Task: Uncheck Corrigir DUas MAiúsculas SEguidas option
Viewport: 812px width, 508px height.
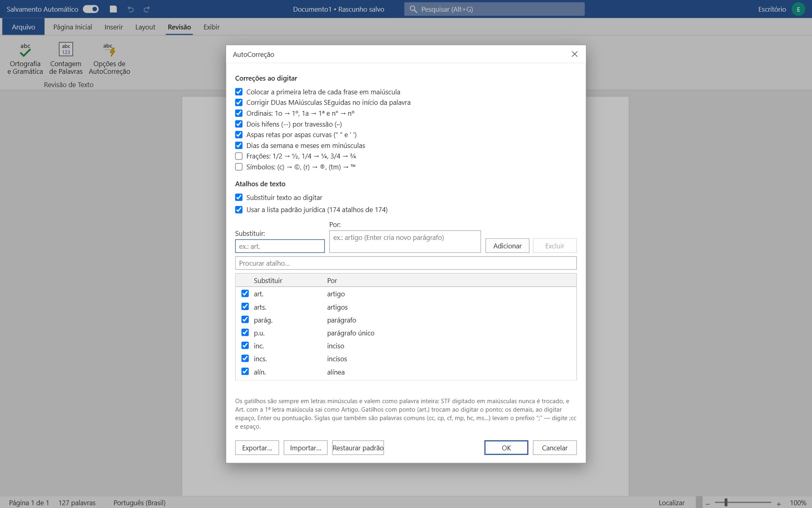Action: tap(239, 102)
